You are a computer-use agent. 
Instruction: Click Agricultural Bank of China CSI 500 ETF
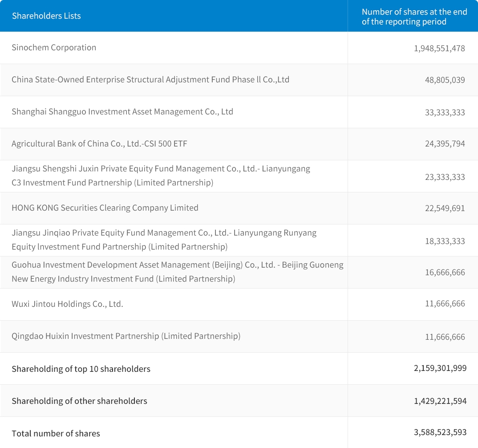99,144
